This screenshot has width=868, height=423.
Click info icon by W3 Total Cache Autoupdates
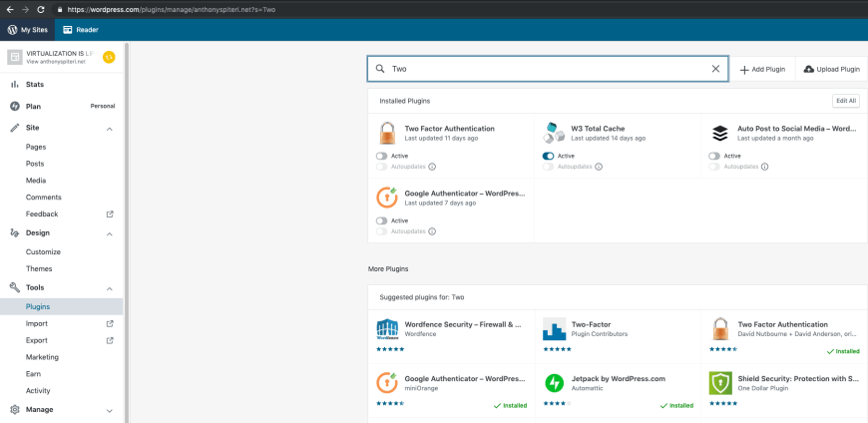tap(599, 167)
